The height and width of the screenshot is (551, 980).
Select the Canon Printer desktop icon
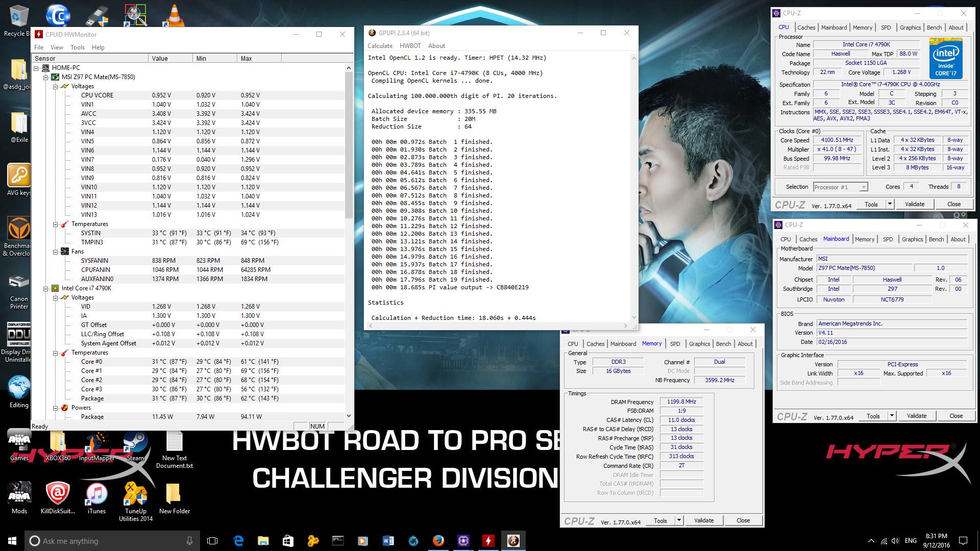coord(19,291)
